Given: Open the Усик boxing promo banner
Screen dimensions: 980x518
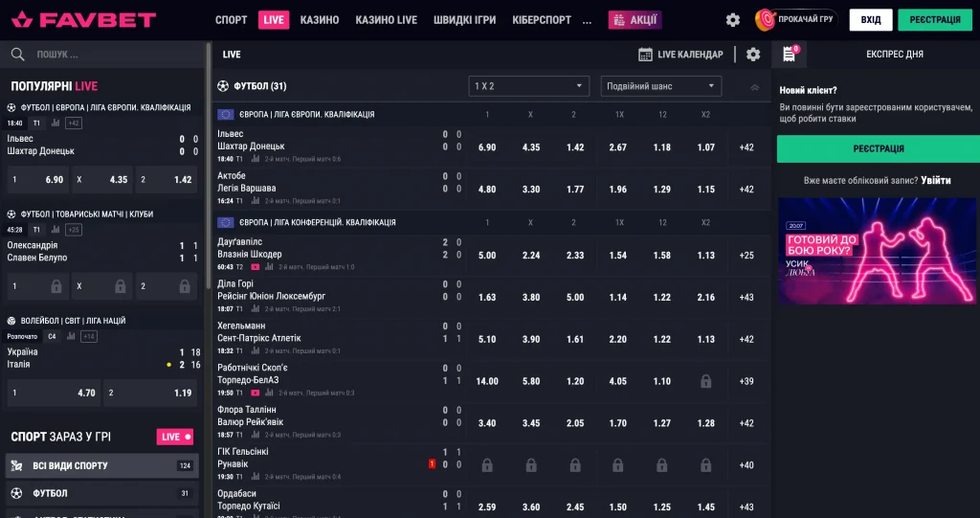Looking at the screenshot, I should 877,251.
